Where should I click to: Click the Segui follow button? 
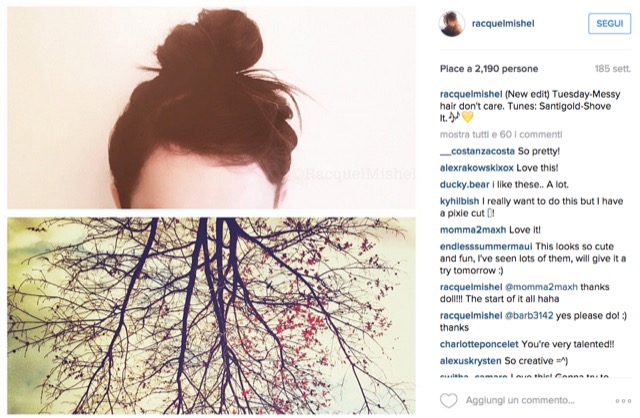click(609, 24)
